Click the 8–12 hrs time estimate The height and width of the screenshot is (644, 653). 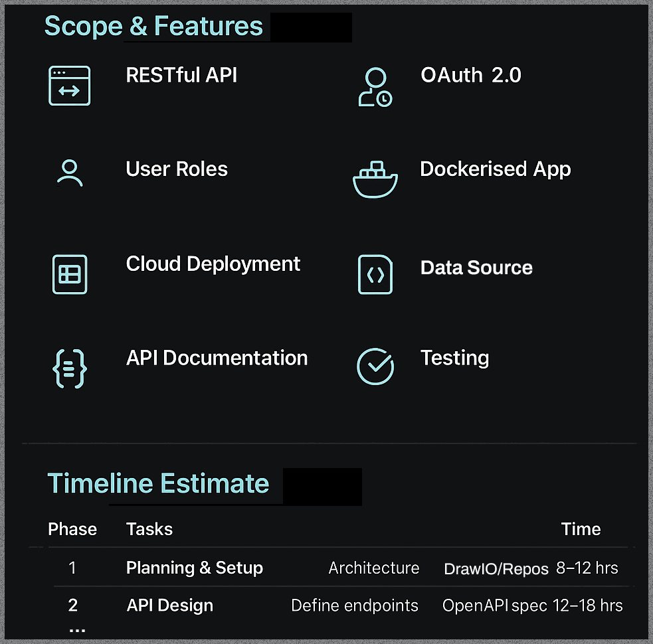(587, 568)
